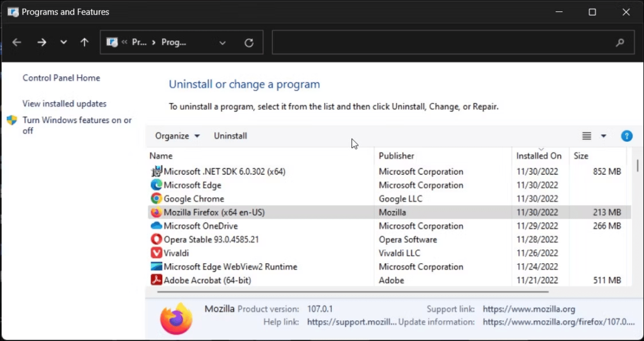Select the Adobe Acrobat icon
Screen dimensions: 644x341
(x=157, y=280)
